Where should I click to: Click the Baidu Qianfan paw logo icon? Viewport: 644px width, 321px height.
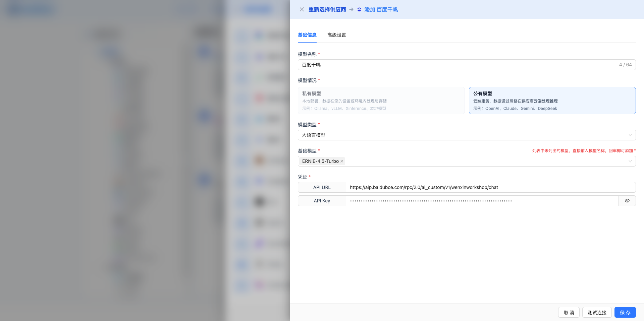coord(359,10)
